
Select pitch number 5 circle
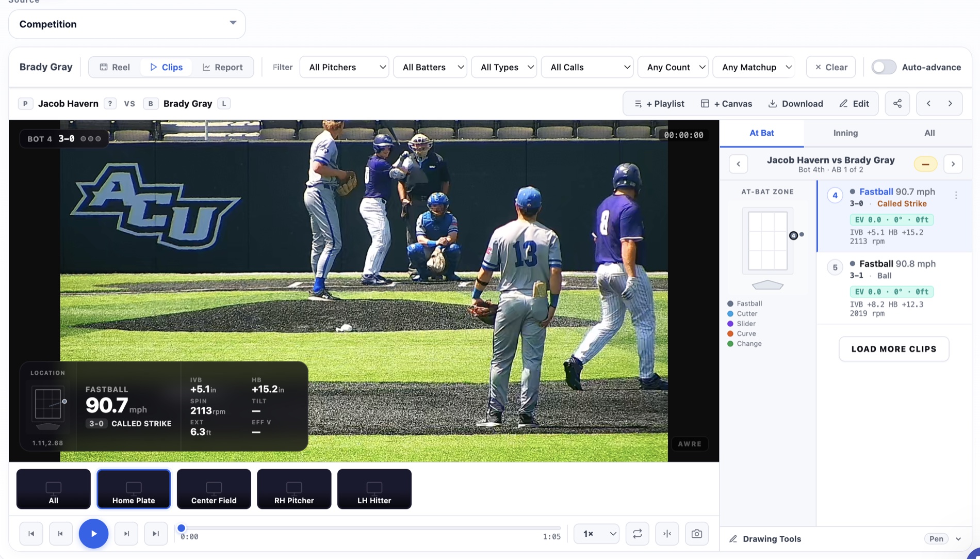click(x=835, y=267)
